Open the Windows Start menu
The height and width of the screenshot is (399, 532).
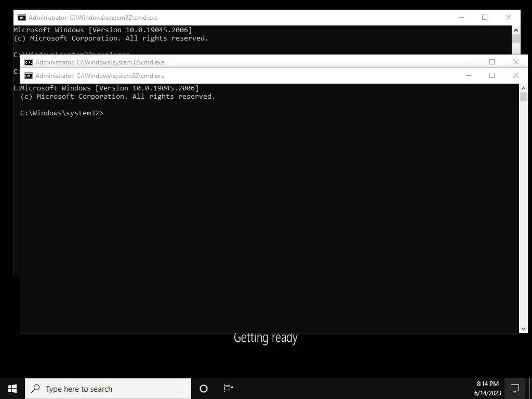pyautogui.click(x=12, y=389)
